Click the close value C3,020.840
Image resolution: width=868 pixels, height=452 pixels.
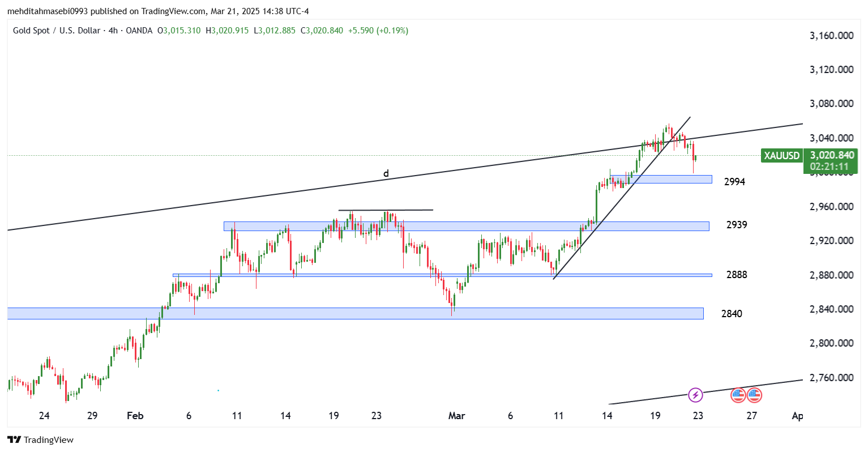[x=322, y=31]
